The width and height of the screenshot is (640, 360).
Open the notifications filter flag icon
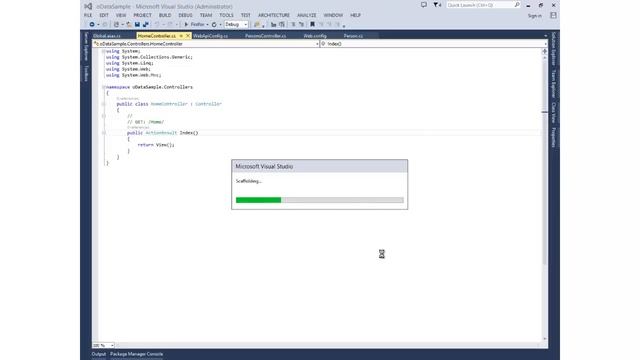(436, 5)
